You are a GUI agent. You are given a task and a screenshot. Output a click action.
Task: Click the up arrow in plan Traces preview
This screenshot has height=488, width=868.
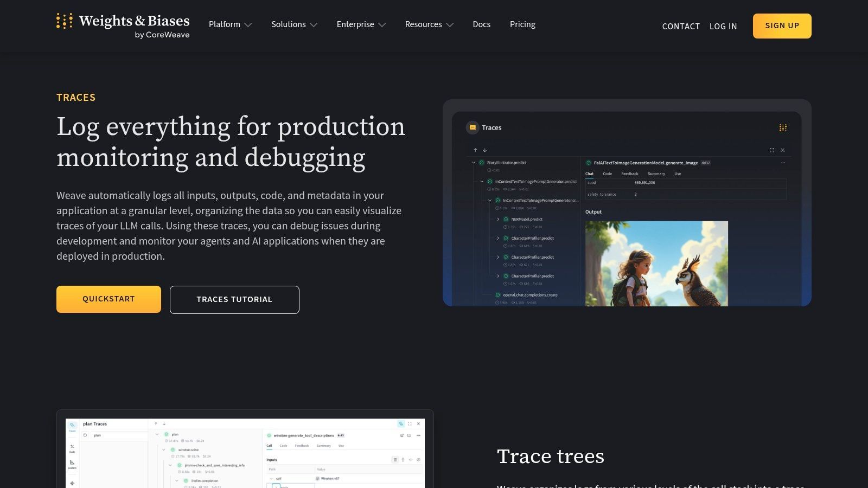point(156,424)
